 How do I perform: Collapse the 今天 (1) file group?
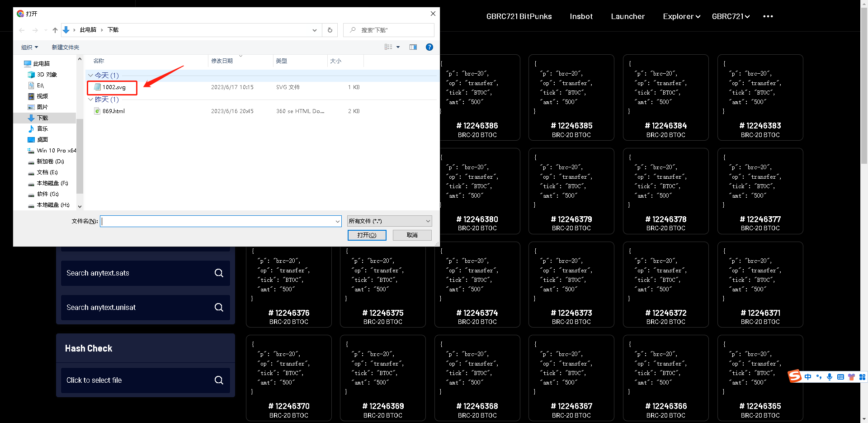tap(91, 76)
